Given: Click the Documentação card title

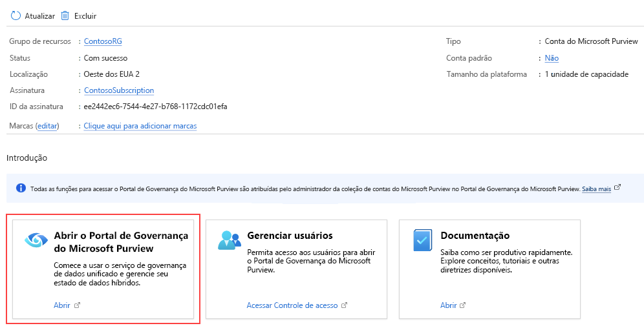Looking at the screenshot, I should (475, 236).
